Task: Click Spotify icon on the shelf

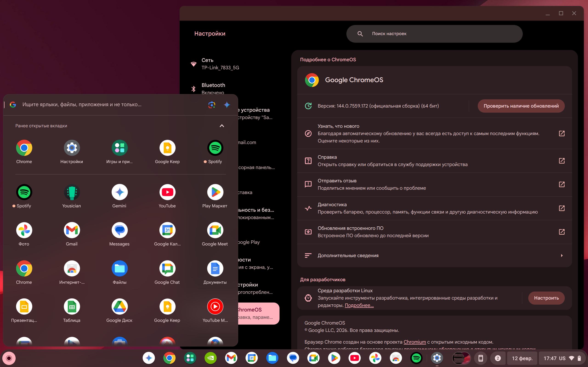Action: coord(416,358)
